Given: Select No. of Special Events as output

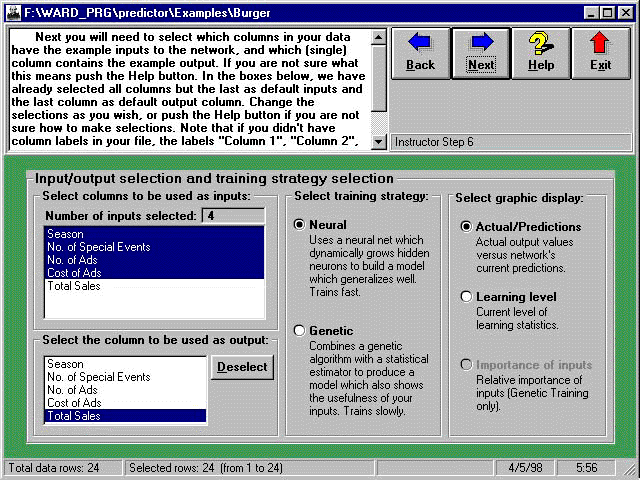Looking at the screenshot, I should click(x=123, y=377).
